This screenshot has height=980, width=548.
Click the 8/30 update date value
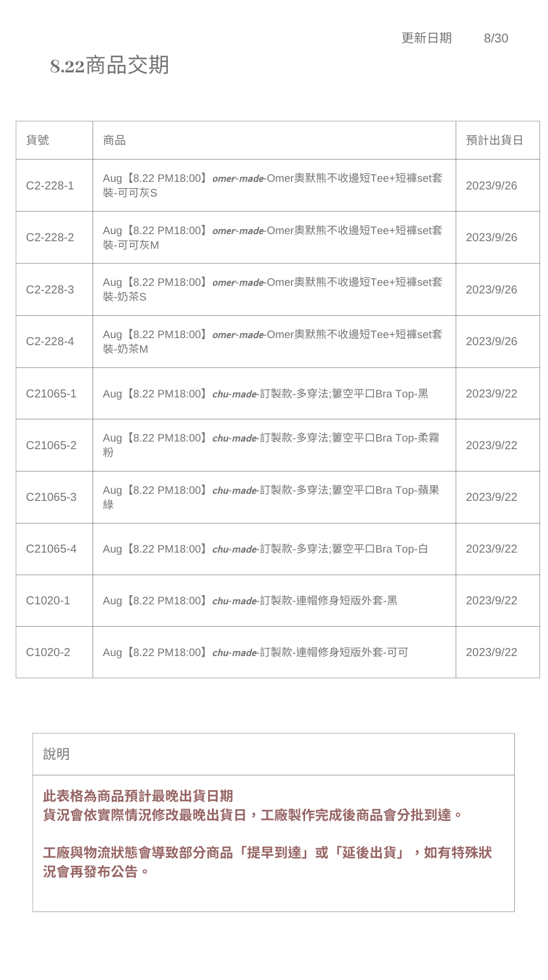click(x=496, y=38)
